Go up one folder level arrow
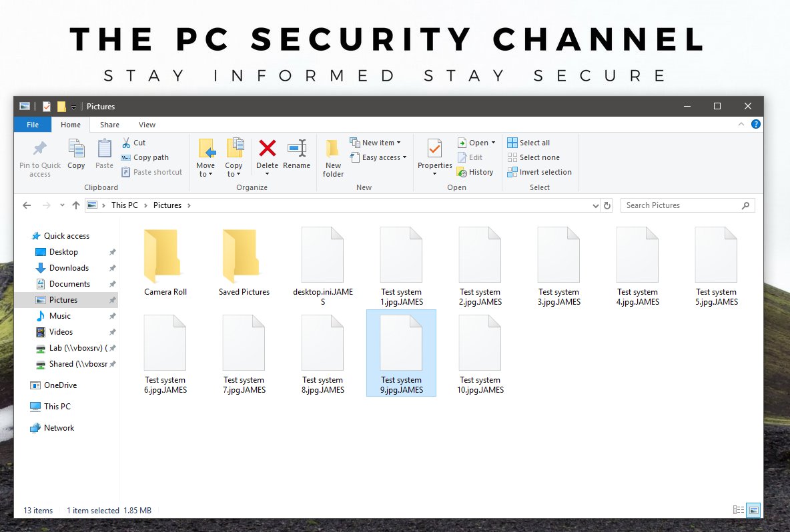 tap(76, 205)
